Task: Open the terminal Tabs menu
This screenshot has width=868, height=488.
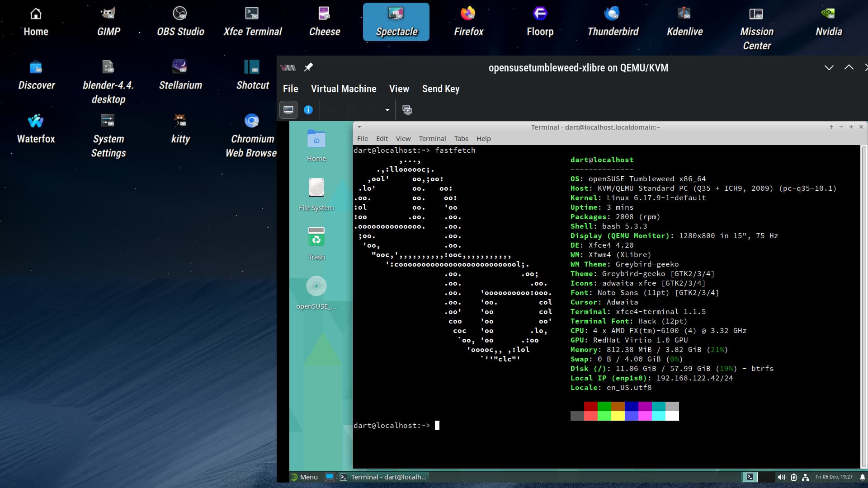Action: click(x=461, y=139)
